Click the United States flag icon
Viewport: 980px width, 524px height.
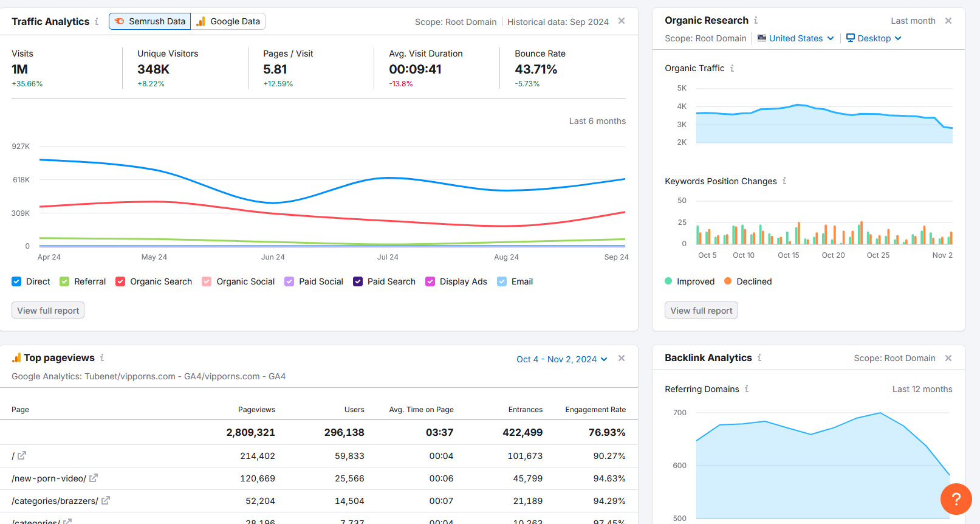point(762,38)
